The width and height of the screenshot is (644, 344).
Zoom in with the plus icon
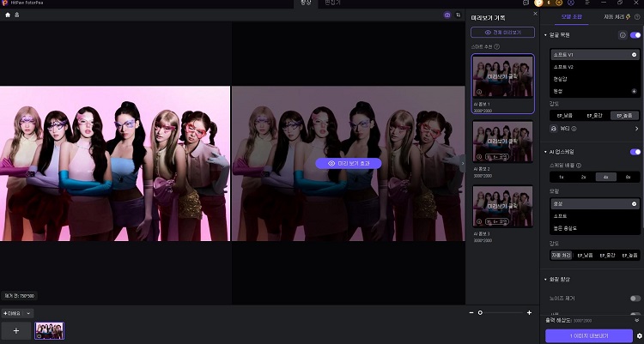coord(529,313)
